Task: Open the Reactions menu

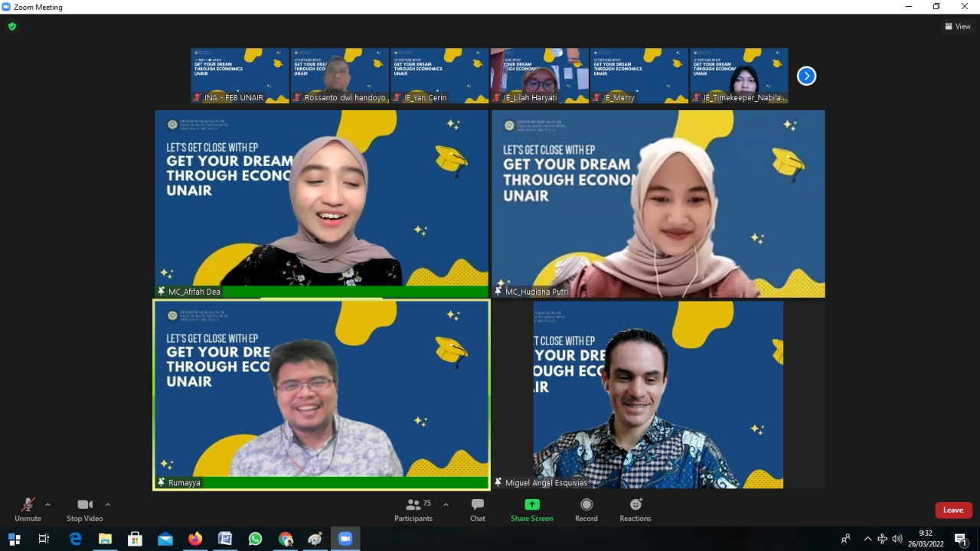Action: 635,510
